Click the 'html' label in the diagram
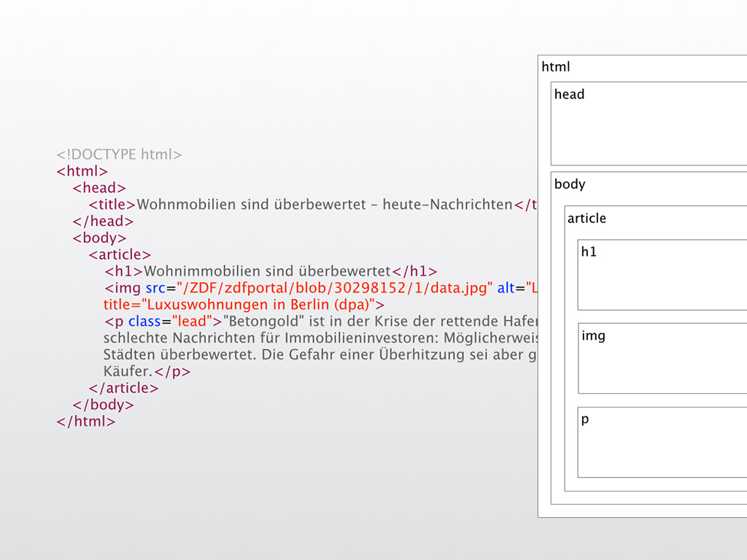 (x=556, y=67)
